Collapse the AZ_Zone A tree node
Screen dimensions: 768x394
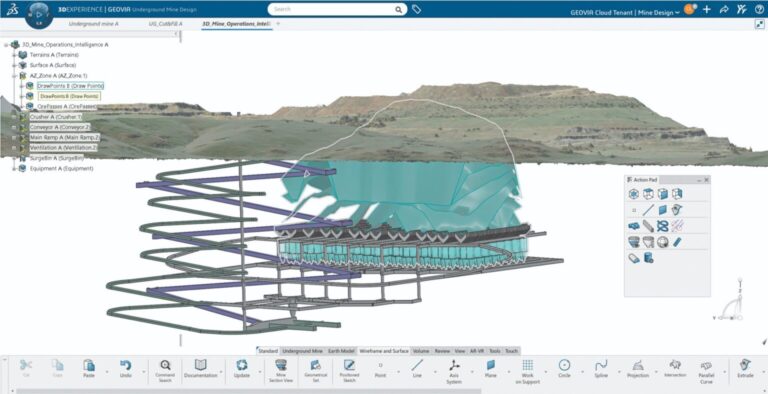pos(15,75)
